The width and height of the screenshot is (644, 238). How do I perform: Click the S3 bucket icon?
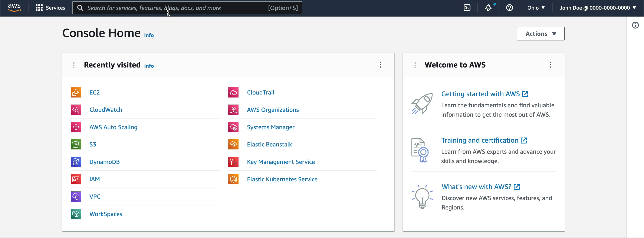coord(76,144)
